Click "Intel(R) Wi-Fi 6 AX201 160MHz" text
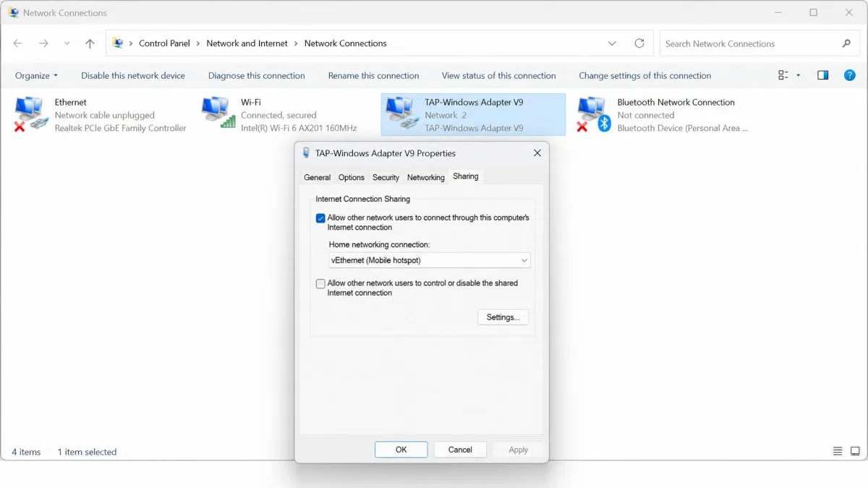This screenshot has height=488, width=868. click(x=299, y=128)
